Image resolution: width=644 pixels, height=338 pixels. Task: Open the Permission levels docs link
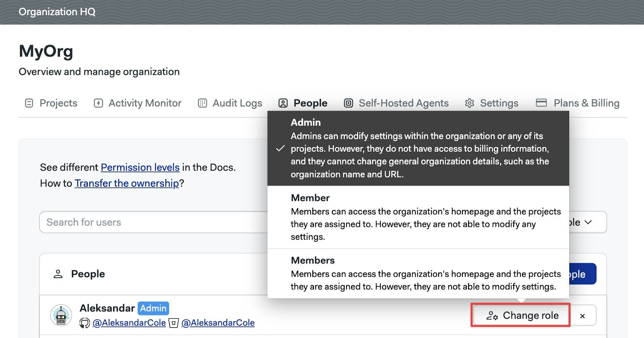click(x=140, y=167)
